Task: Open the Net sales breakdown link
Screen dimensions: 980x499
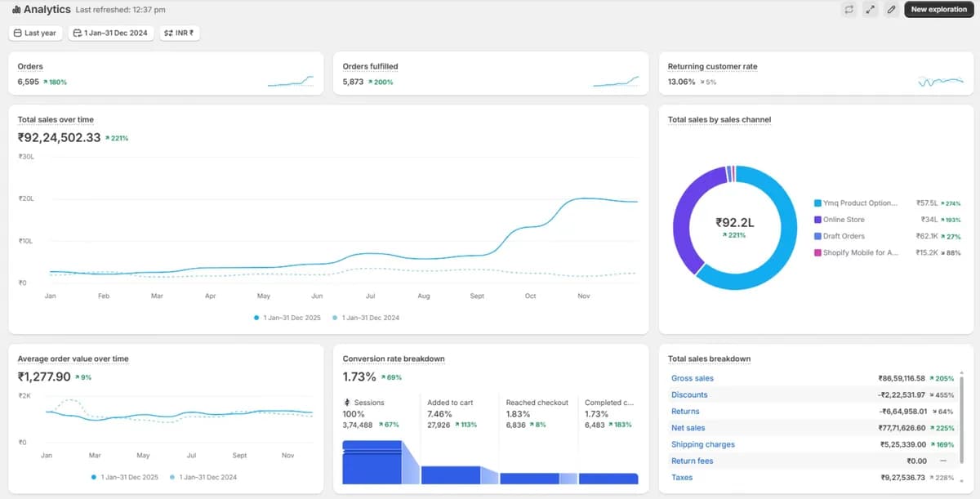Action: coord(688,428)
